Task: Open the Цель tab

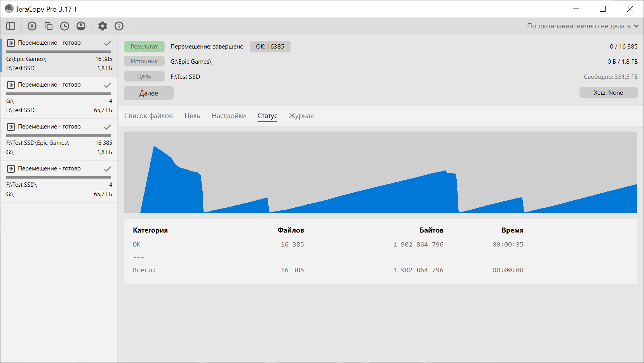Action: pos(192,116)
